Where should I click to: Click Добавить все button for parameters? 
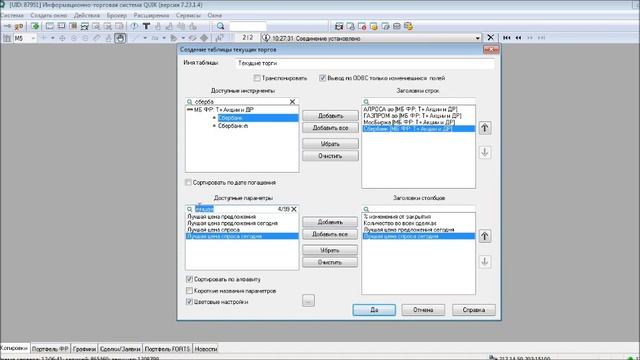pyautogui.click(x=330, y=234)
